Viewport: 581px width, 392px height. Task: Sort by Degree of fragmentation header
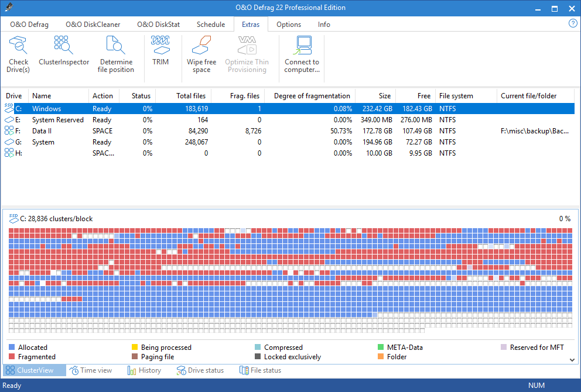click(x=310, y=96)
